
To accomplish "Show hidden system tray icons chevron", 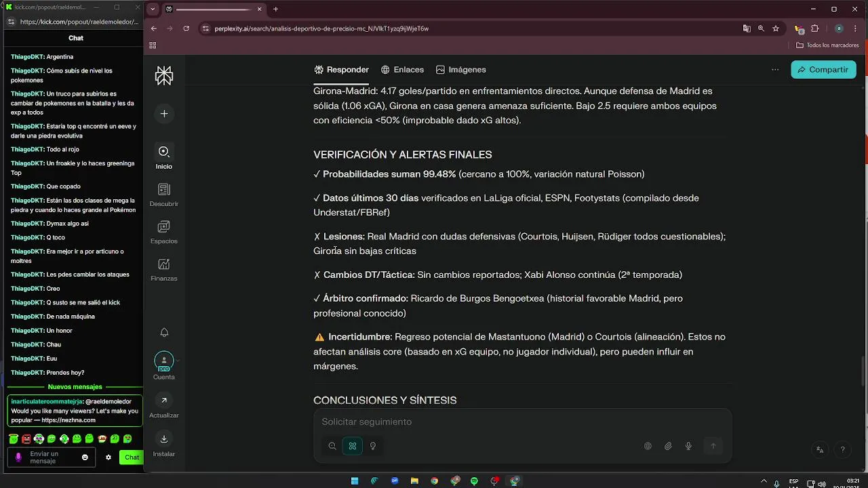I will (764, 481).
